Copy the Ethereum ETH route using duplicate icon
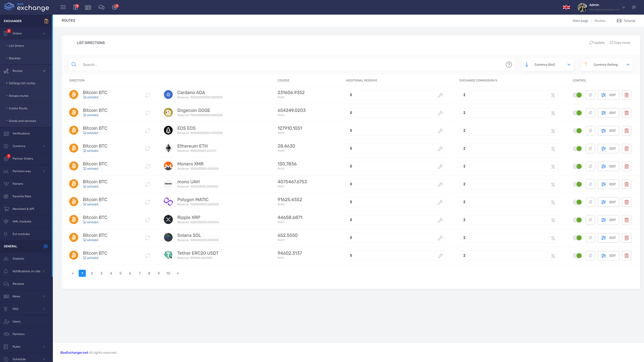The image size is (644, 362). [x=590, y=148]
